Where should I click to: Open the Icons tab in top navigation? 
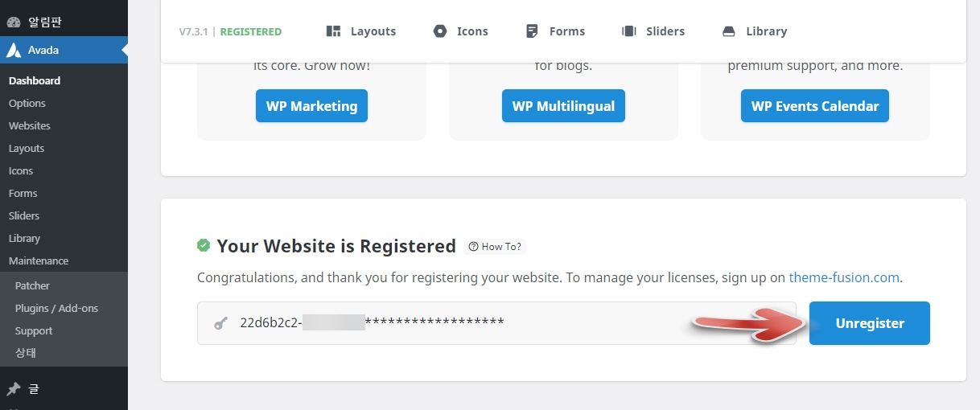461,31
